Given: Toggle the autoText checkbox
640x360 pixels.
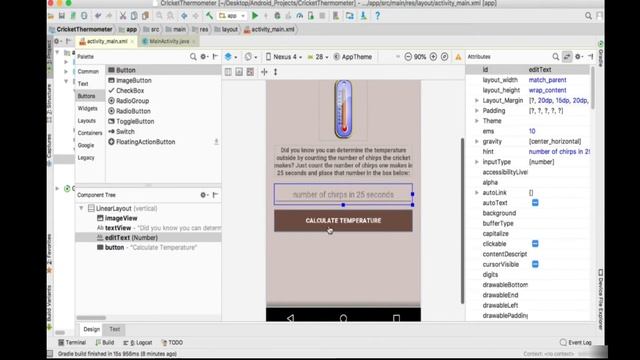Looking at the screenshot, I should [x=535, y=203].
